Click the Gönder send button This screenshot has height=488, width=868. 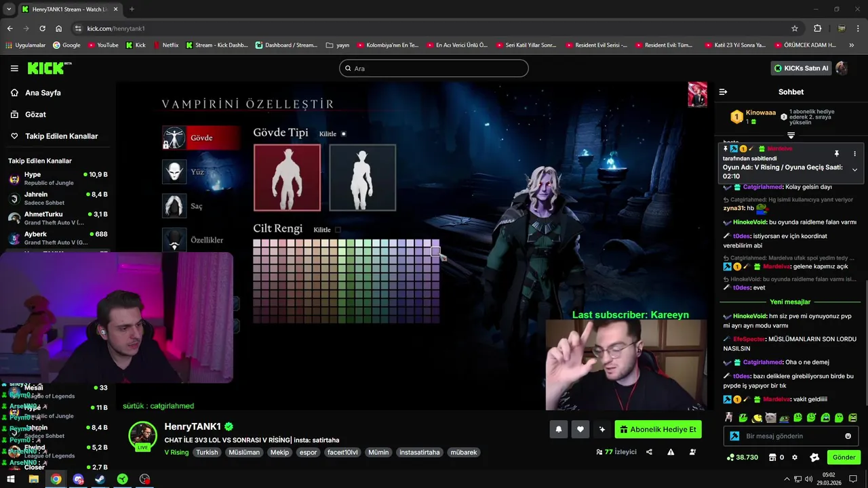pos(844,457)
